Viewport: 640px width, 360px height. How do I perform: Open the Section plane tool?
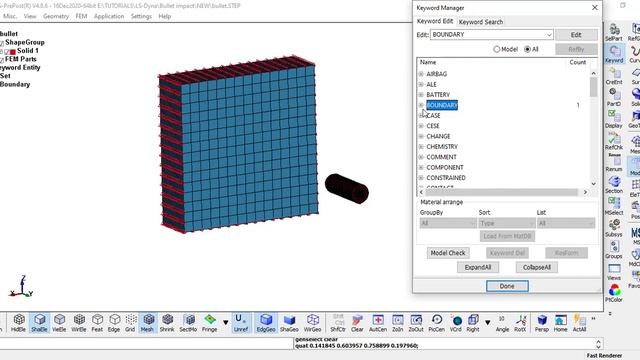pos(614,184)
